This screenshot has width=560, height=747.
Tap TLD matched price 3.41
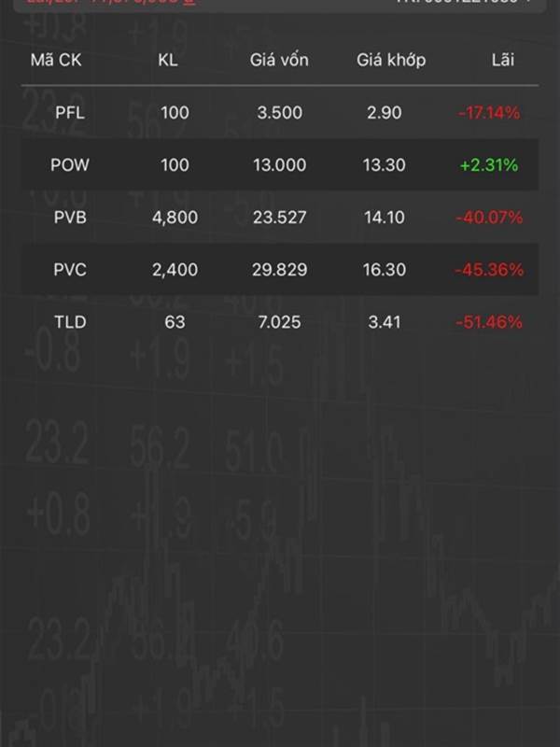tap(385, 322)
